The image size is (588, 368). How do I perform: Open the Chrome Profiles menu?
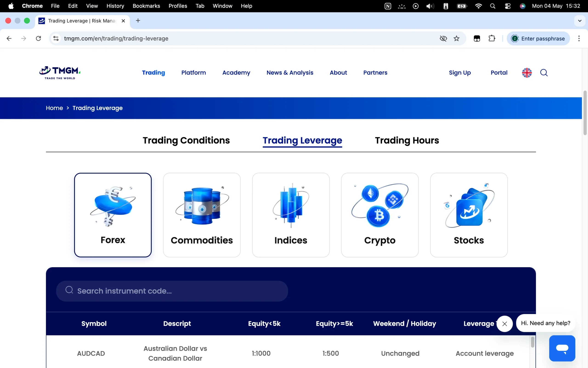(178, 6)
